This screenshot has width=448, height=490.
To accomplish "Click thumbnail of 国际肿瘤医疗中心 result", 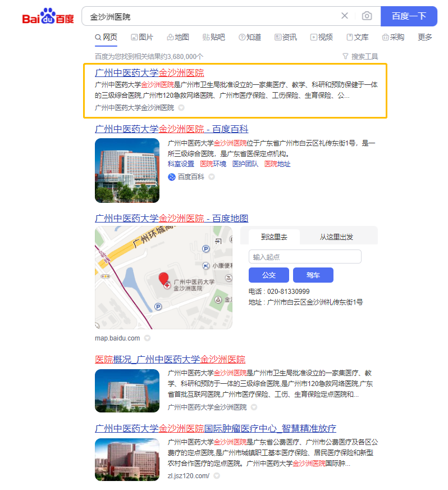I will pyautogui.click(x=127, y=460).
